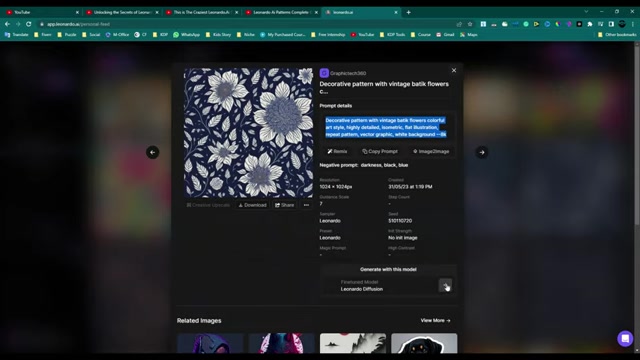This screenshot has width=640, height=360.
Task: Open the YouTube bookmark in bookmarks bar
Action: [x=362, y=35]
